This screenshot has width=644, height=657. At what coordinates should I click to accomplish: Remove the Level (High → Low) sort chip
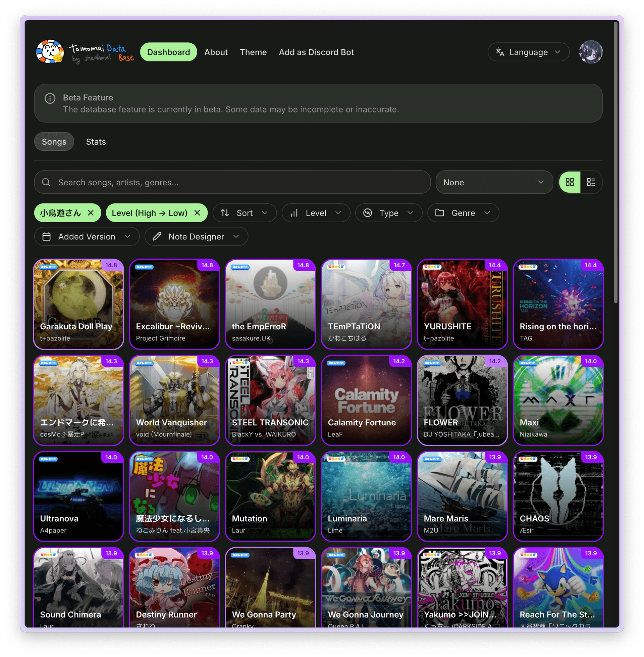pyautogui.click(x=198, y=213)
